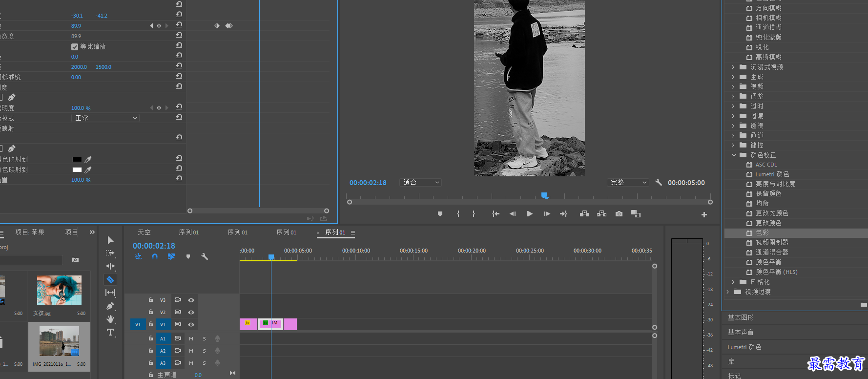Click timeline Add Marker icon
868x379 pixels.
[x=188, y=256]
